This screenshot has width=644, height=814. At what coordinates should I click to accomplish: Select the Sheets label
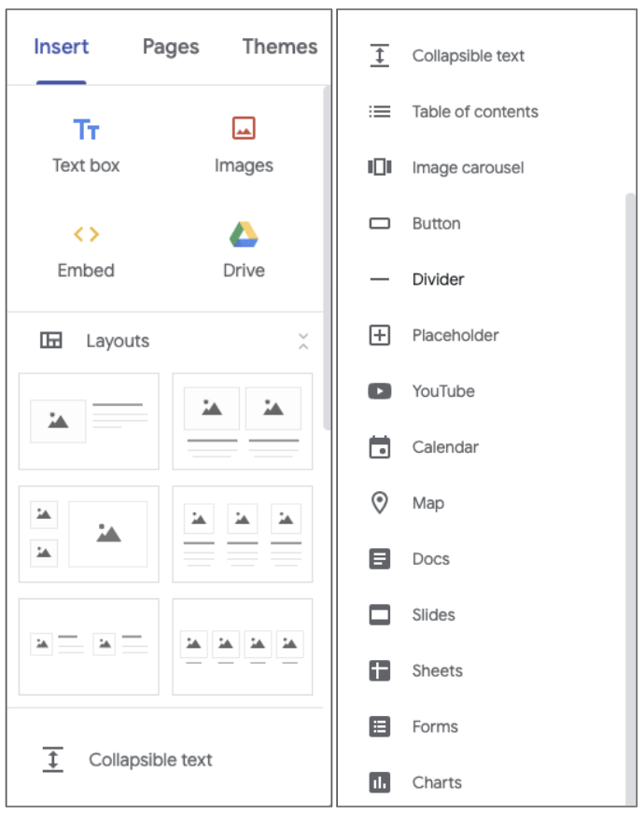coord(438,671)
